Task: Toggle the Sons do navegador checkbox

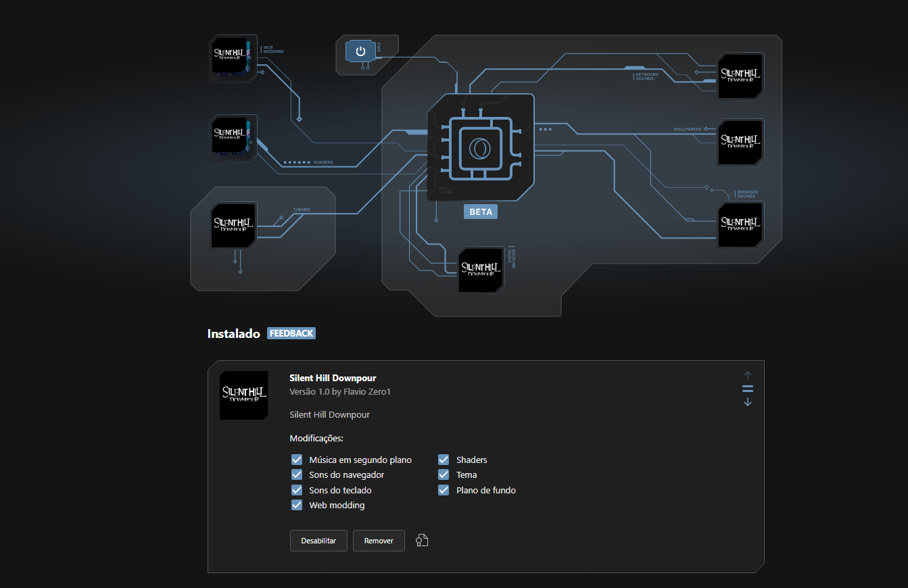Action: 297,474
